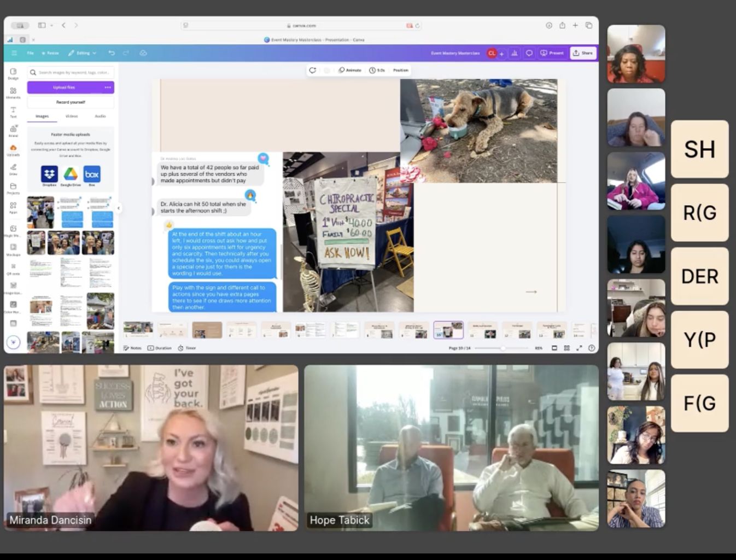Open the Canva hamburger main menu
The height and width of the screenshot is (560, 736).
point(14,53)
